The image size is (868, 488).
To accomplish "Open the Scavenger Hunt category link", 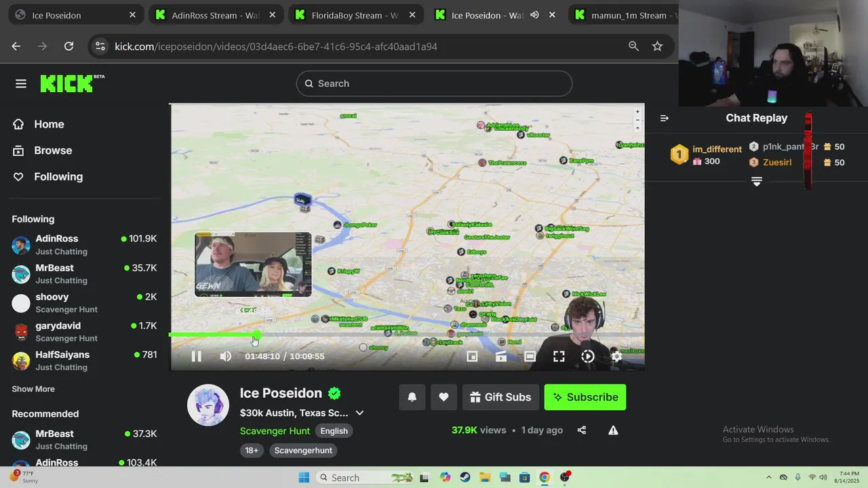I will tap(275, 431).
